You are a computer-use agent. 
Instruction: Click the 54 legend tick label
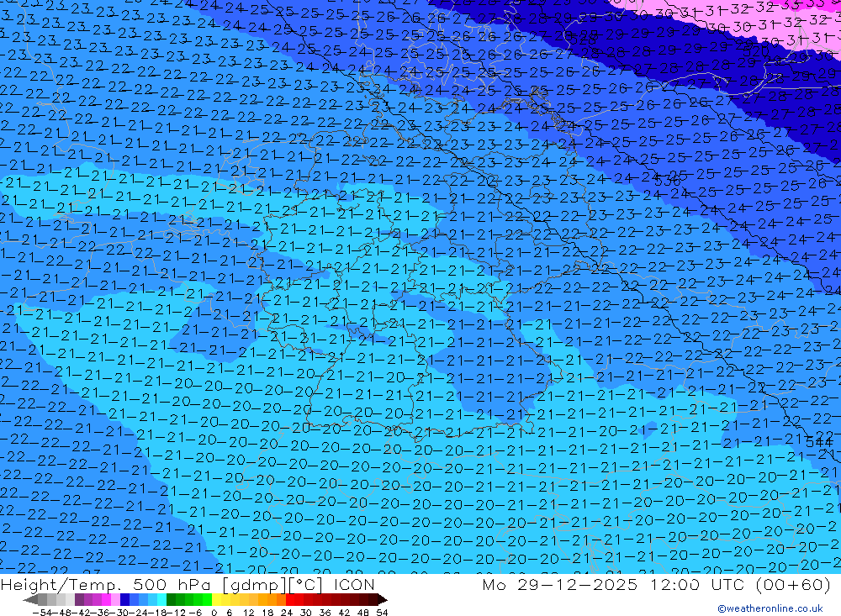coord(382,613)
